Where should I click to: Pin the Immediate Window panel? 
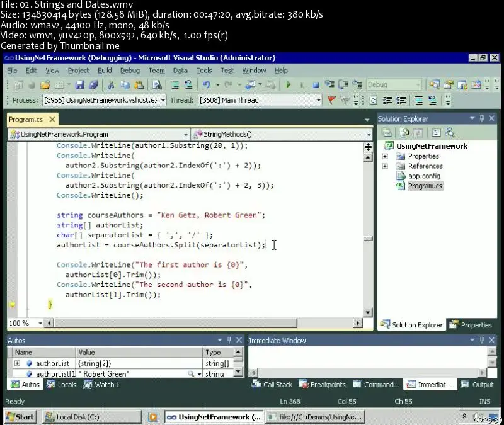coord(481,340)
